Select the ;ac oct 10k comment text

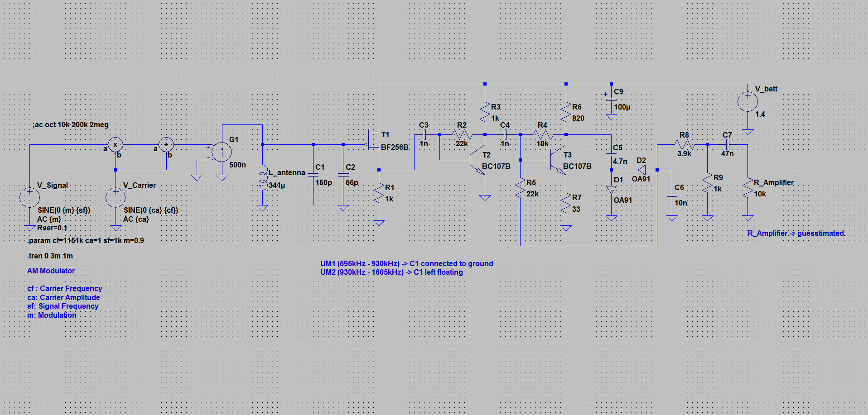pyautogui.click(x=70, y=125)
